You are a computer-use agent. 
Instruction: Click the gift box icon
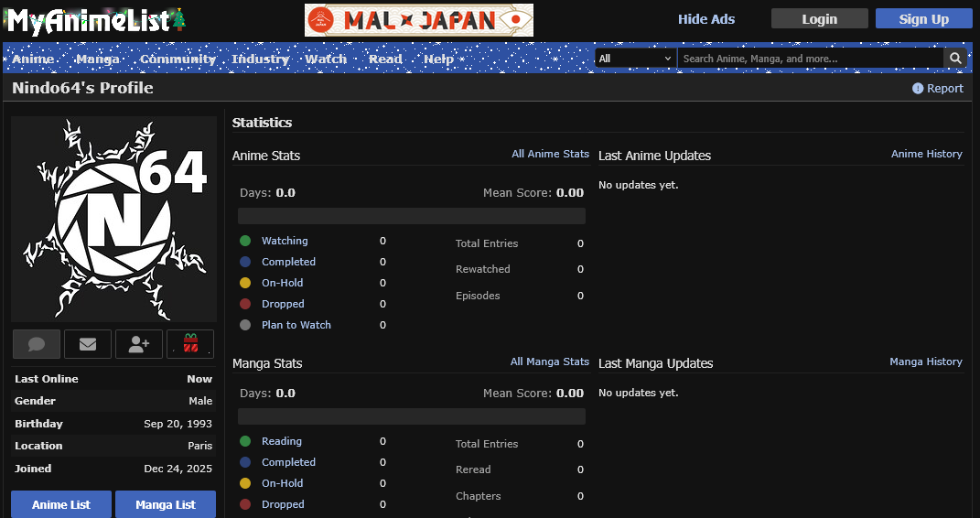point(190,344)
